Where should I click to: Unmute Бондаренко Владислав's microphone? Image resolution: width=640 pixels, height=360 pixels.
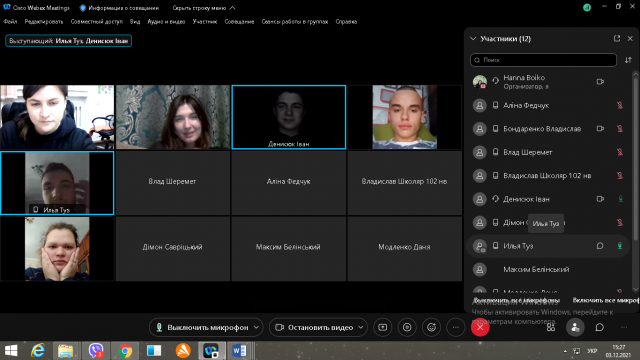[x=620, y=129]
